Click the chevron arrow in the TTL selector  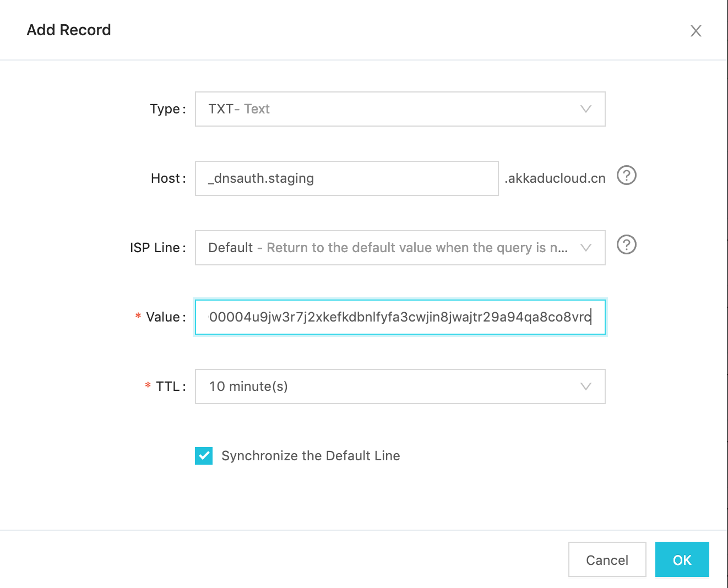pyautogui.click(x=586, y=386)
